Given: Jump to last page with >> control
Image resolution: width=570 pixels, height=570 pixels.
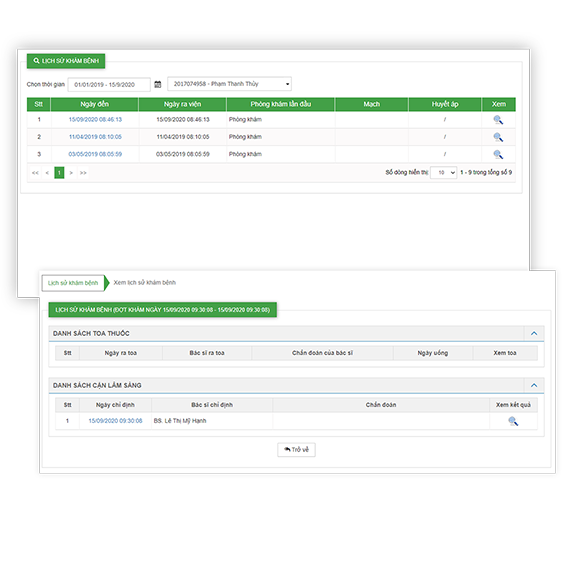Looking at the screenshot, I should tap(83, 173).
